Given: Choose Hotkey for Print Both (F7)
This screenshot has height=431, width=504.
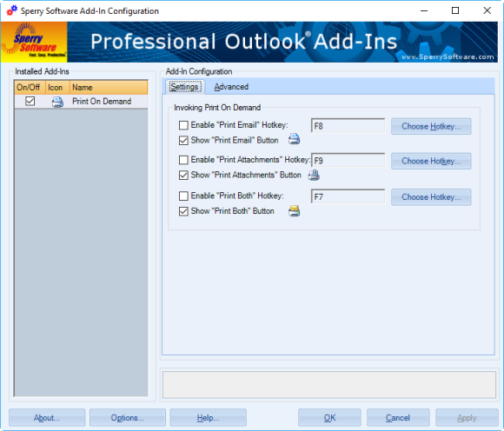Looking at the screenshot, I should [431, 197].
